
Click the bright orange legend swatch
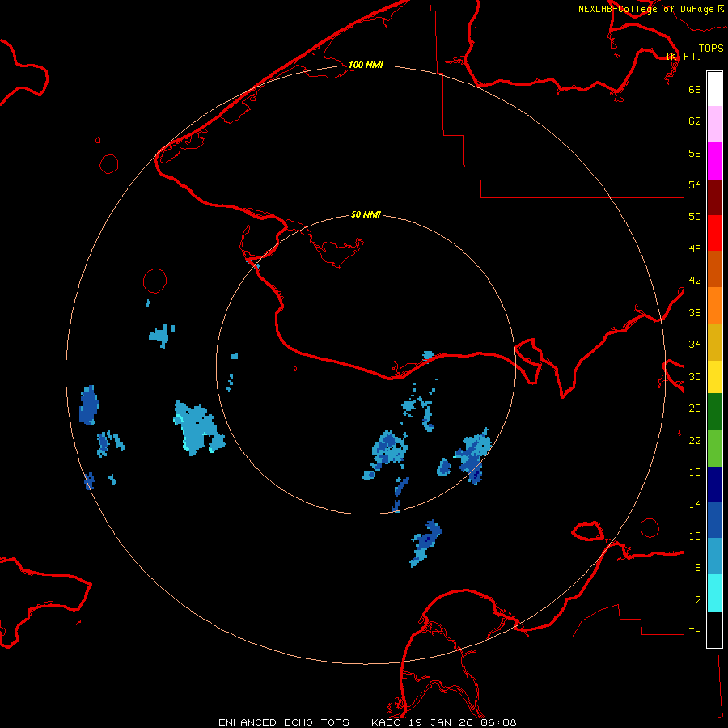[x=714, y=305]
